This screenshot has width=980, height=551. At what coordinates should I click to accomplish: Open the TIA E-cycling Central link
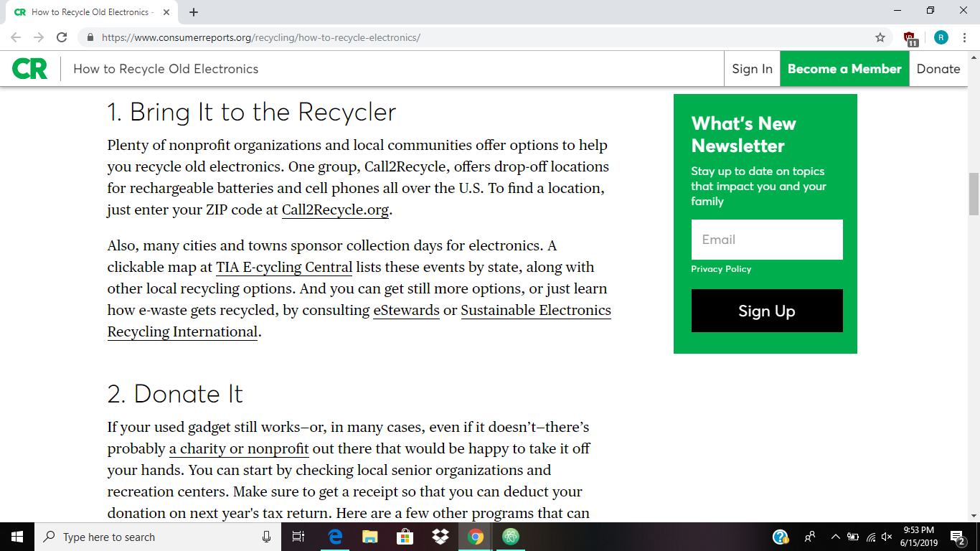pyautogui.click(x=284, y=268)
